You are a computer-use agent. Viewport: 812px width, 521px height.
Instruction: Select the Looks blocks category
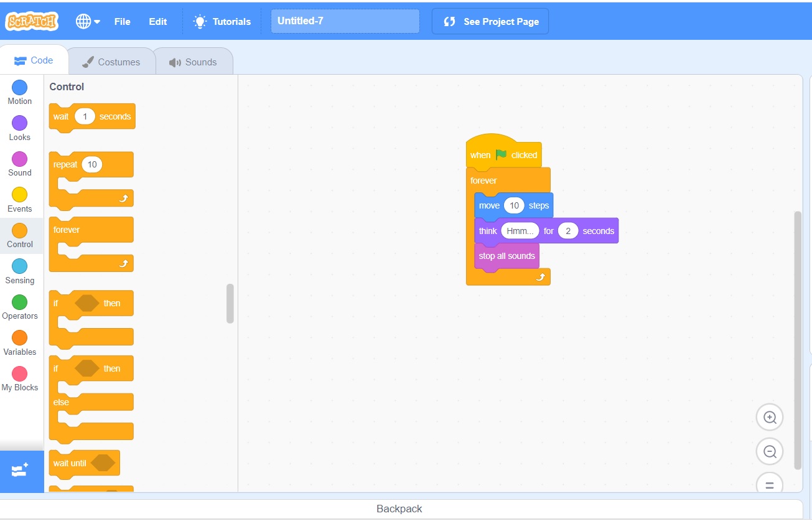[x=20, y=128]
